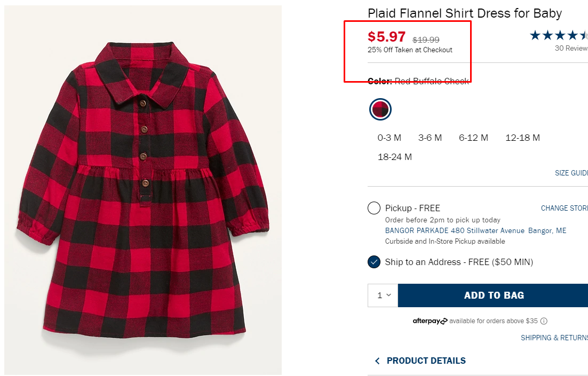This screenshot has height=376, width=588.
Task: Choose size 0-3 M
Action: point(389,138)
